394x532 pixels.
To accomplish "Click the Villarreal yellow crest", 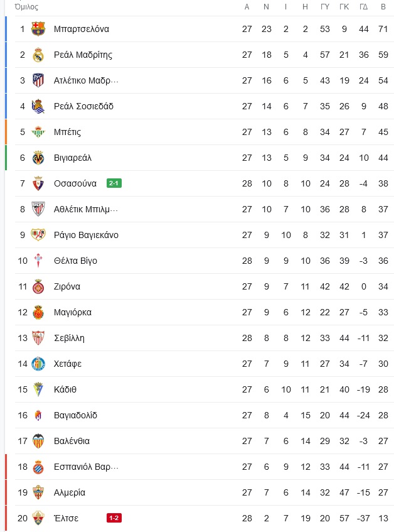I will click(38, 158).
